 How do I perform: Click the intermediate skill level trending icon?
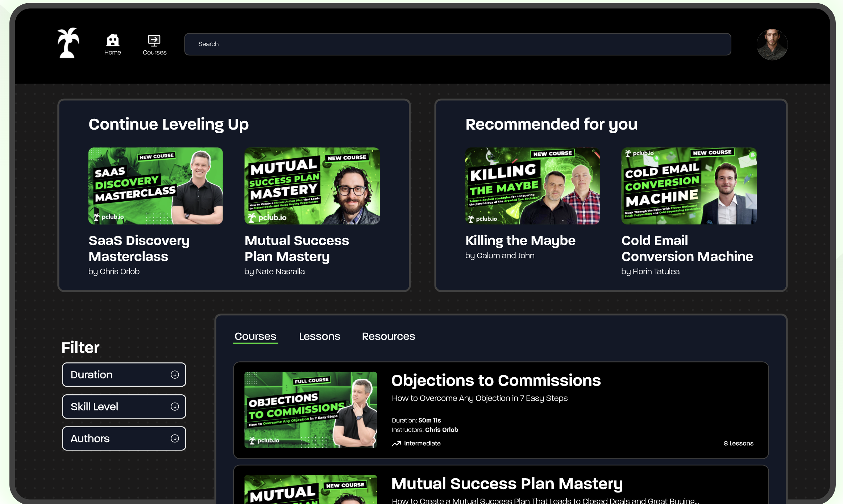click(x=396, y=443)
